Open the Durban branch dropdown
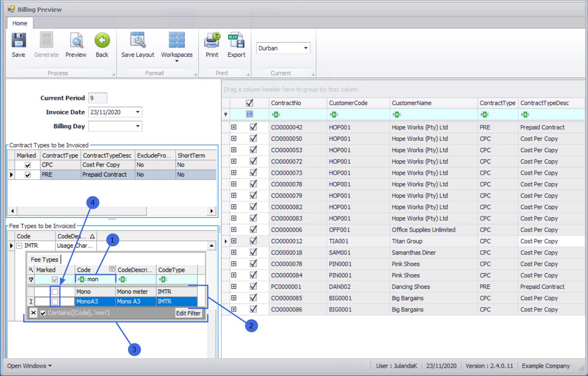This screenshot has width=588, height=376. [x=306, y=48]
